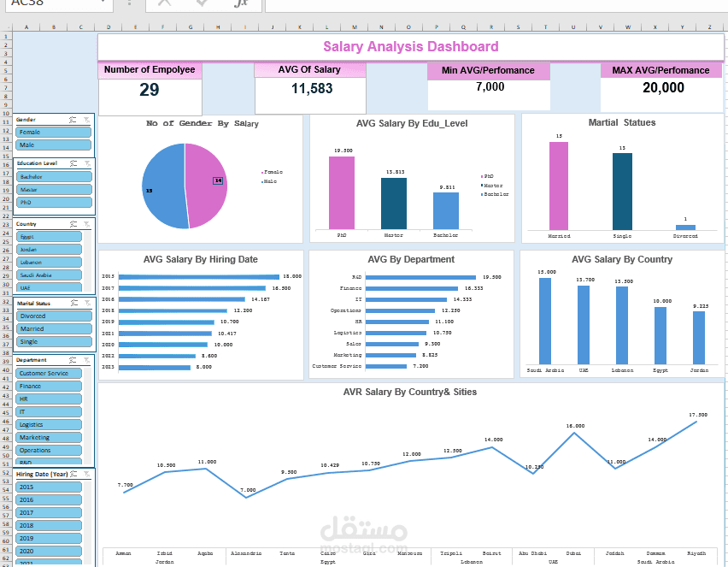Filter Hiring Date slicer by 2020
This screenshot has height=567, width=728.
pos(49,552)
